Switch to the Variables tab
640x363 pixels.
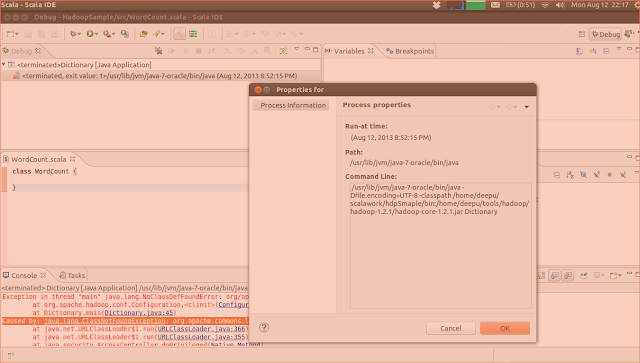(349, 51)
